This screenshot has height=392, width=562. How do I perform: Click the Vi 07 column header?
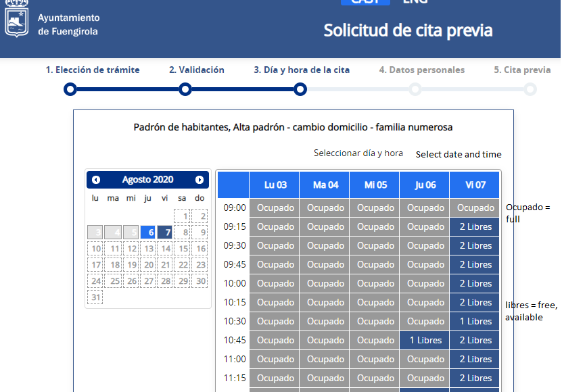point(475,185)
